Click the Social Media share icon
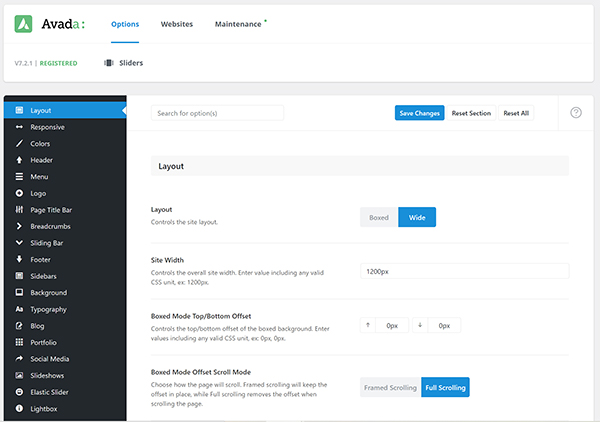 point(19,358)
